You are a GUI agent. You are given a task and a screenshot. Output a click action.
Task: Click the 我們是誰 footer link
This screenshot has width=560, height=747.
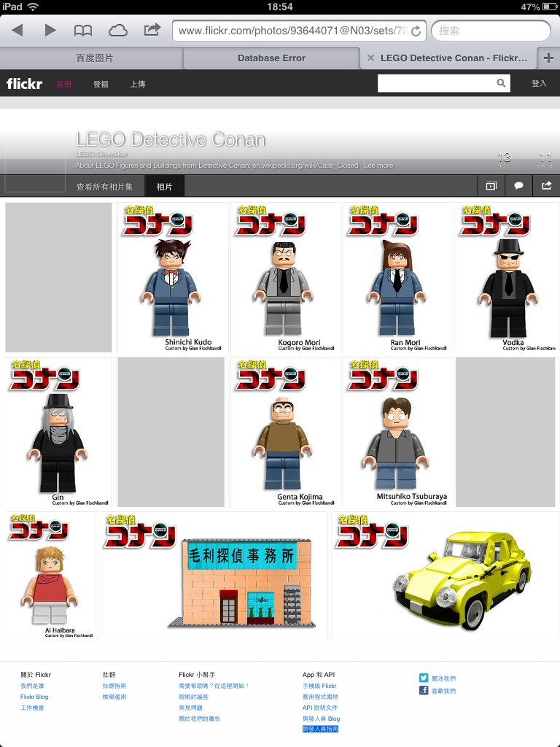[x=32, y=686]
